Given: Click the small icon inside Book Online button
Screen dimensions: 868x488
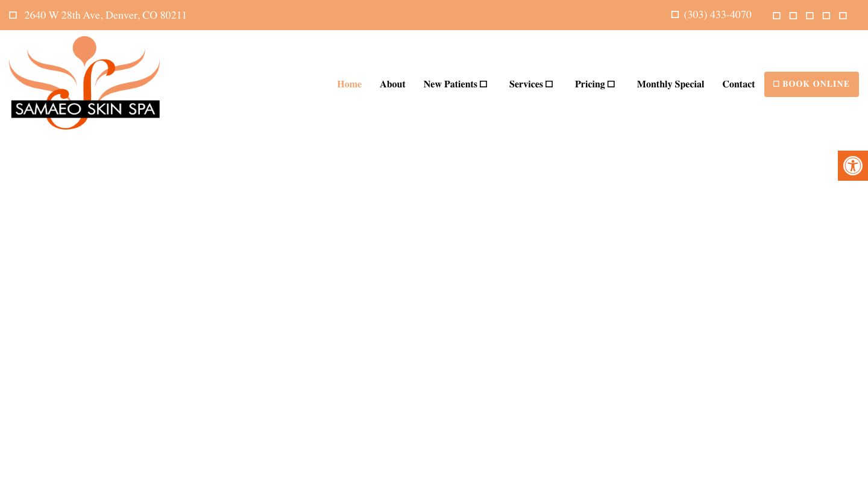Looking at the screenshot, I should tap(776, 84).
